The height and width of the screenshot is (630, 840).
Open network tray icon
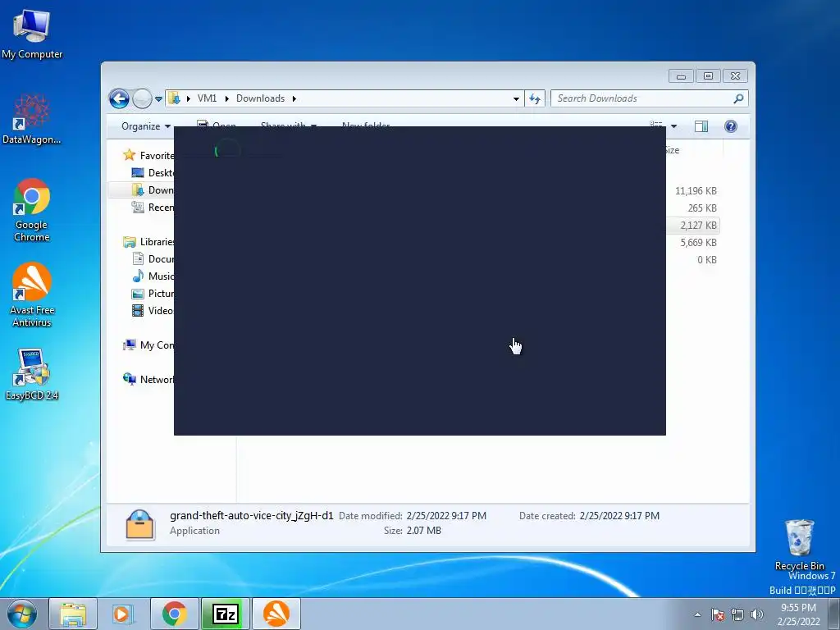[x=737, y=614]
